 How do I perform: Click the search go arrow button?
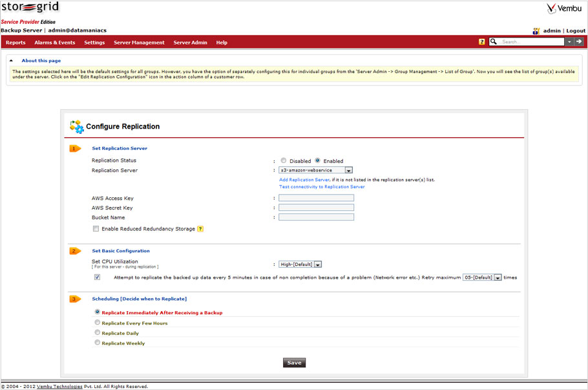(579, 41)
